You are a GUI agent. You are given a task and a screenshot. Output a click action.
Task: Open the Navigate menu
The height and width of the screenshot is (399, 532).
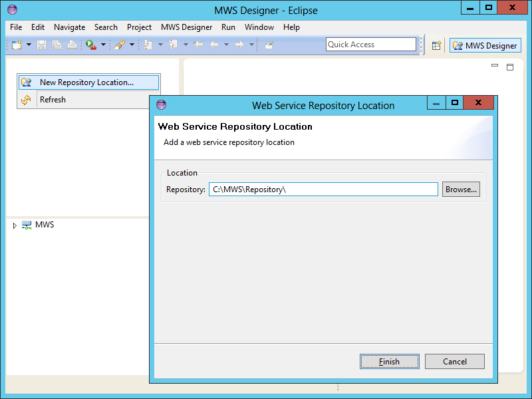pos(69,27)
